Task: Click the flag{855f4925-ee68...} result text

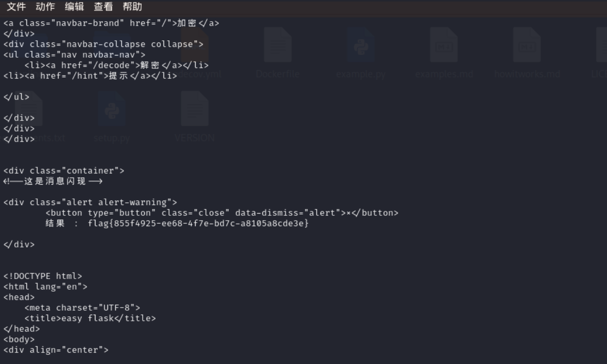Action: pyautogui.click(x=198, y=223)
